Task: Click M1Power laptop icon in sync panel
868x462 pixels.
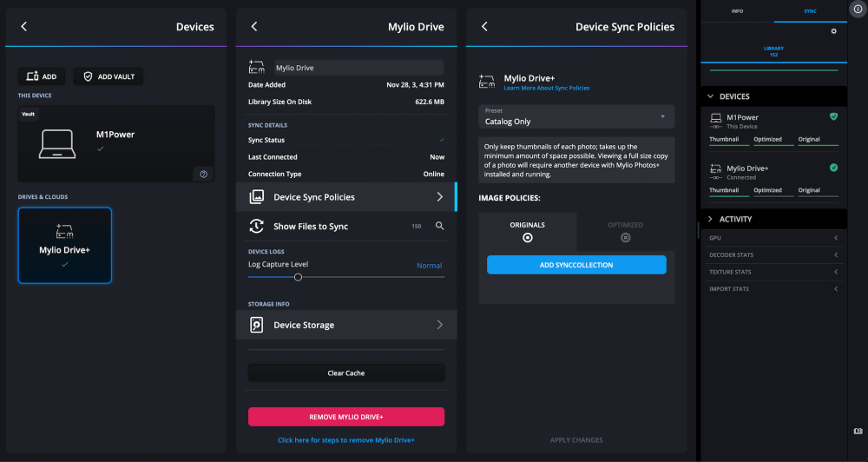Action: click(716, 117)
